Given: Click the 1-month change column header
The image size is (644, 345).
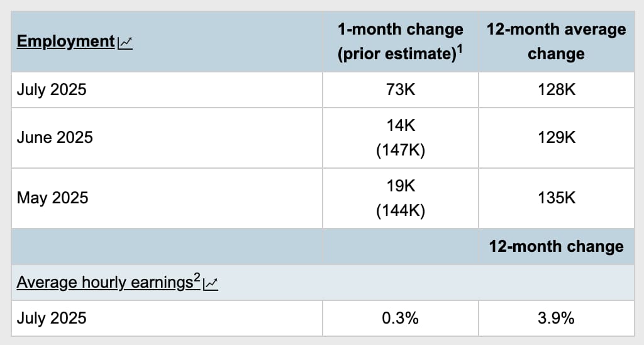Looking at the screenshot, I should 401,42.
